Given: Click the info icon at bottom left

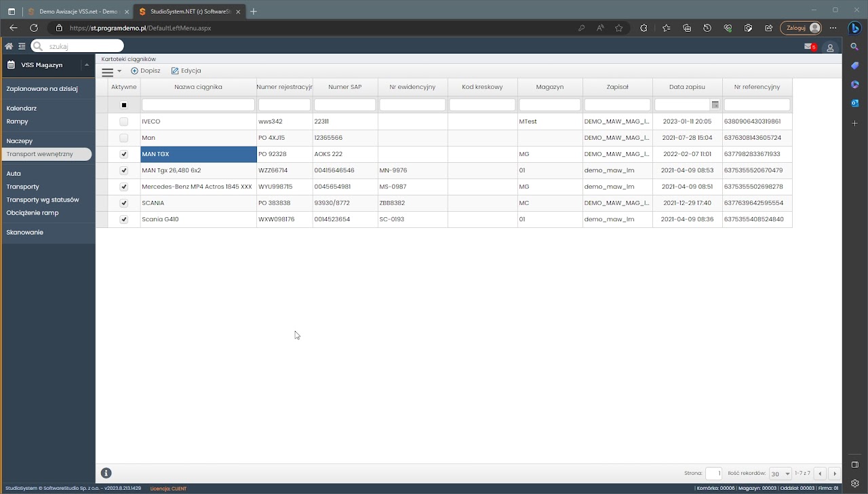Looking at the screenshot, I should click(x=106, y=473).
